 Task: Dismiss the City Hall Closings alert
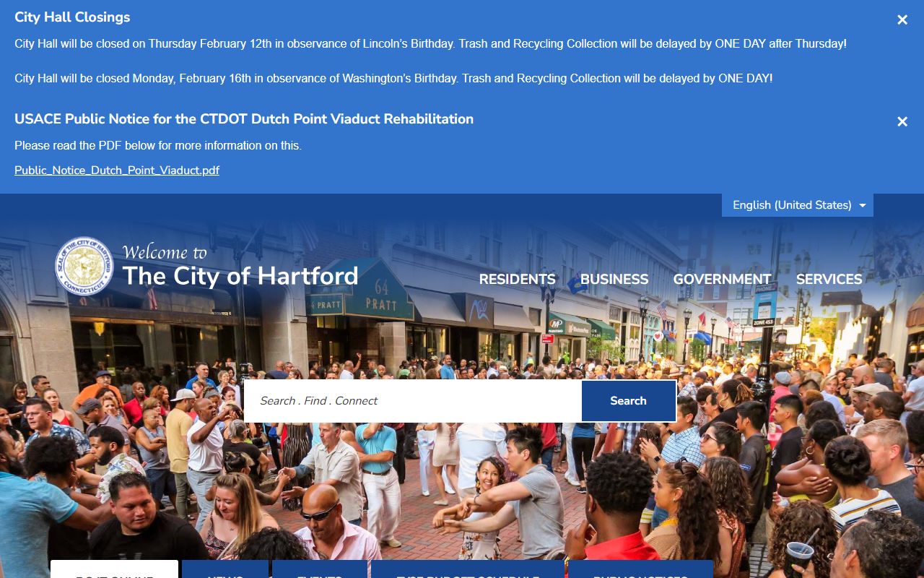pos(902,20)
